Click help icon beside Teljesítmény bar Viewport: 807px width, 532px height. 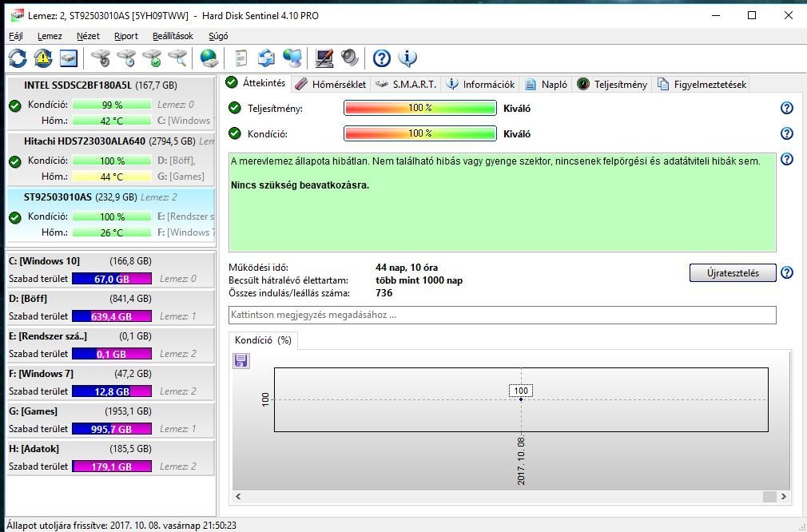(786, 108)
